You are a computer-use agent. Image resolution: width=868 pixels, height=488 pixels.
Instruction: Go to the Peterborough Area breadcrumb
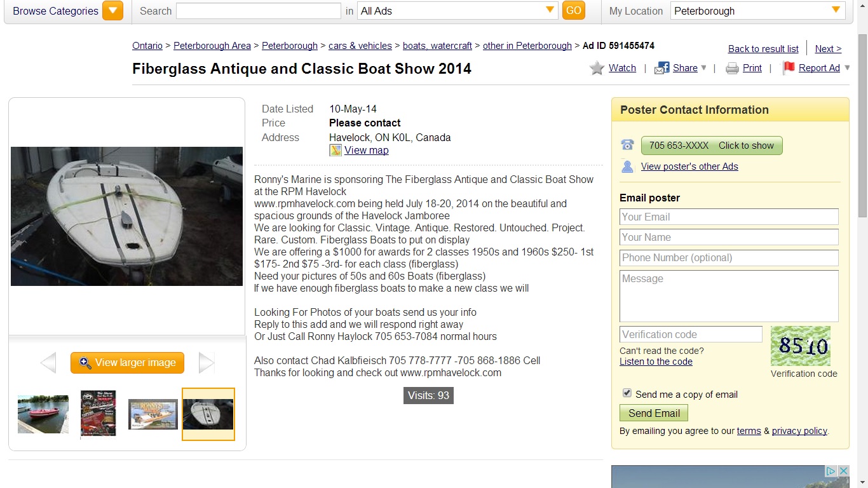point(212,46)
